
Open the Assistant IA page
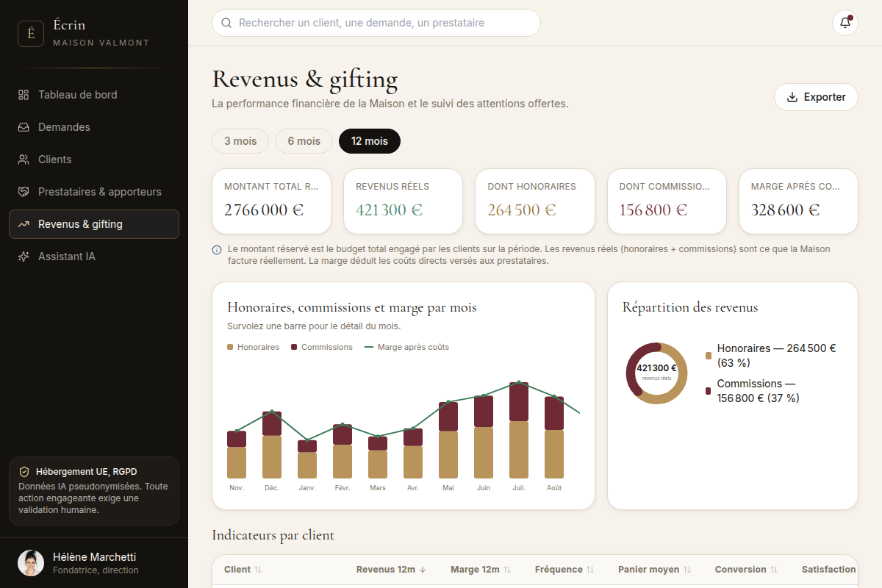pos(94,257)
